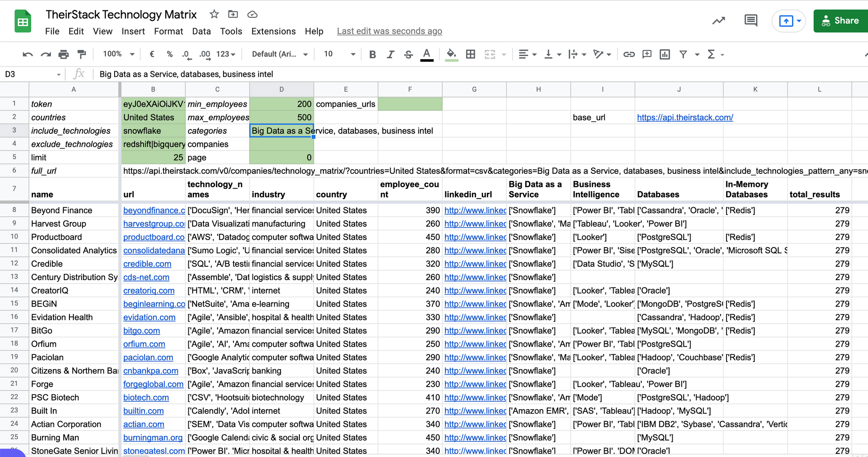Open the font Default (Ari...) dropdown
This screenshot has height=457, width=868.
pyautogui.click(x=279, y=54)
